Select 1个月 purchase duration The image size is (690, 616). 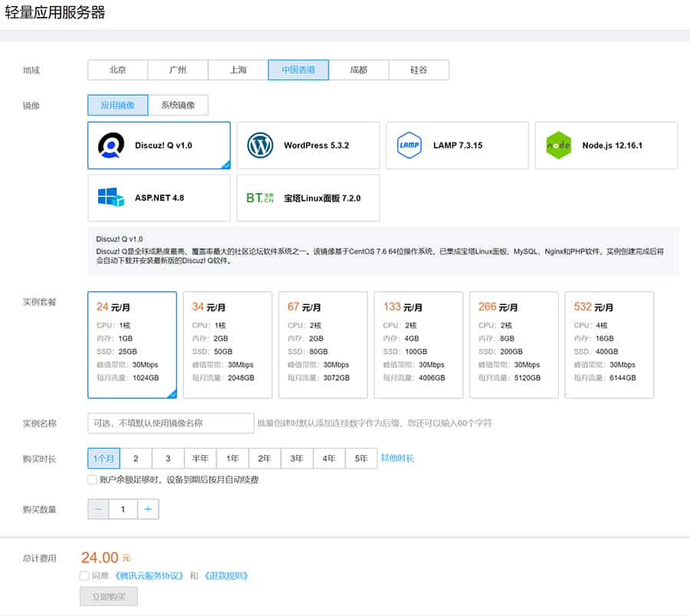point(103,458)
